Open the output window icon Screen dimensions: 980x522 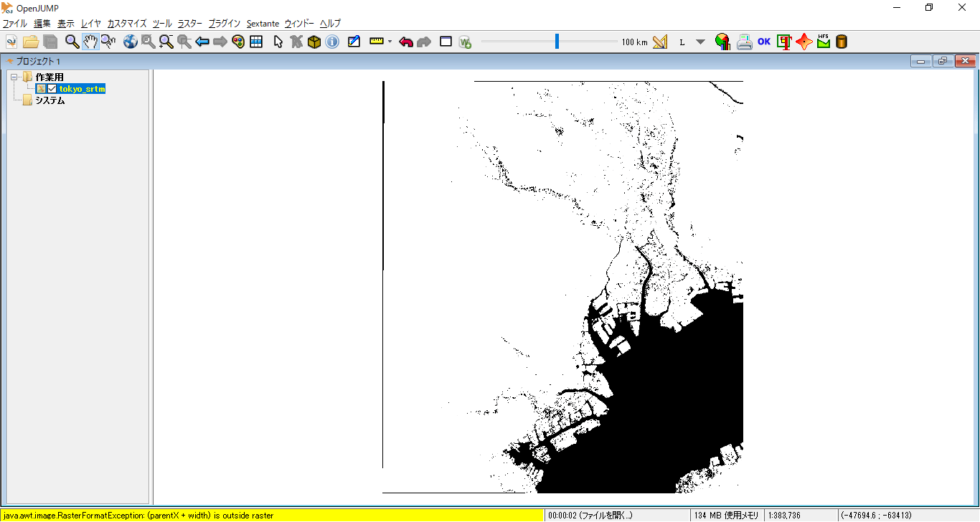coord(446,42)
